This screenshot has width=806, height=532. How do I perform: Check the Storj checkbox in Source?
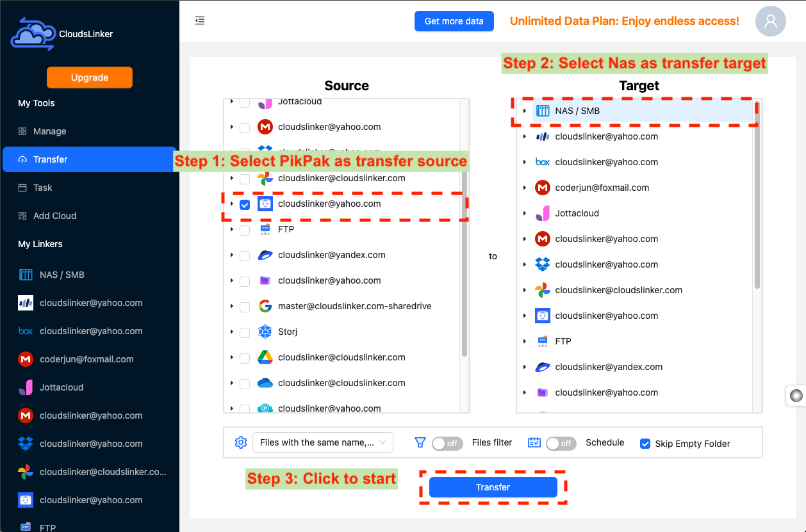[x=245, y=333]
